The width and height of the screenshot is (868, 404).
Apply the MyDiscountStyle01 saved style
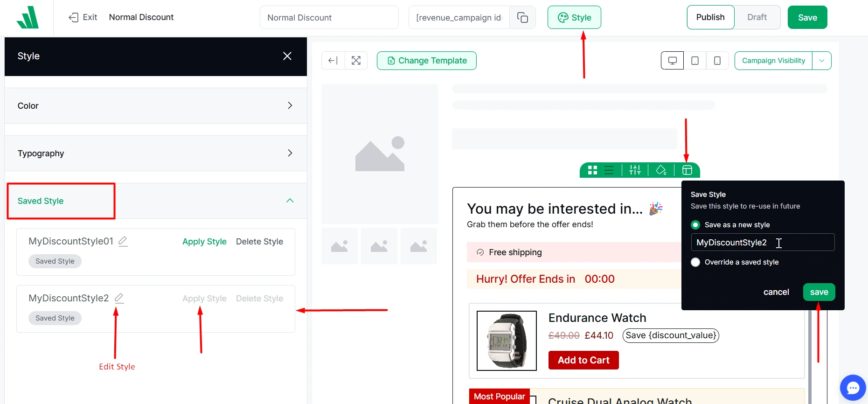[x=204, y=242]
